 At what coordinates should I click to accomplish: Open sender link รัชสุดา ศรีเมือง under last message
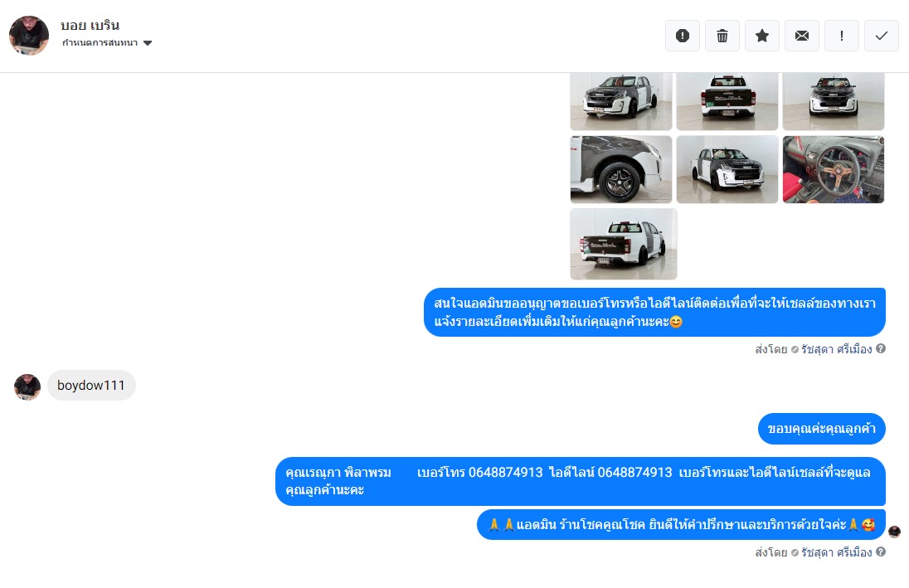pyautogui.click(x=836, y=552)
